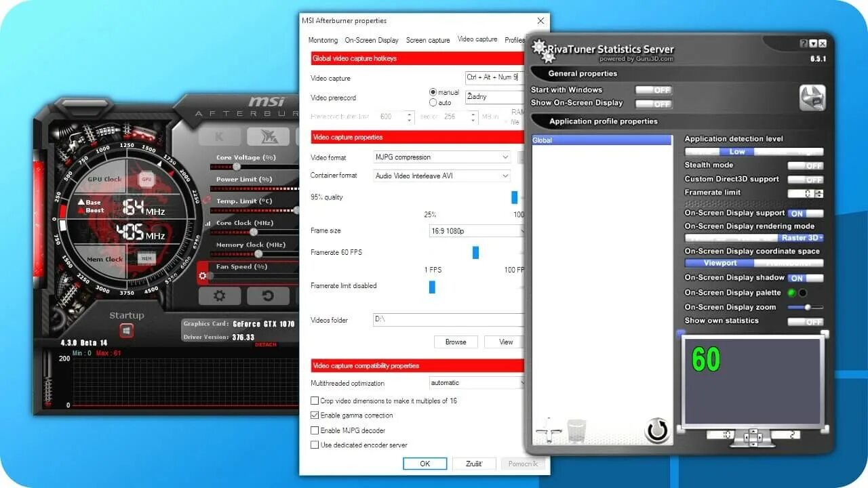The width and height of the screenshot is (868, 488).
Task: Click the RivaTuner circular reset arrow icon
Action: pos(657,430)
